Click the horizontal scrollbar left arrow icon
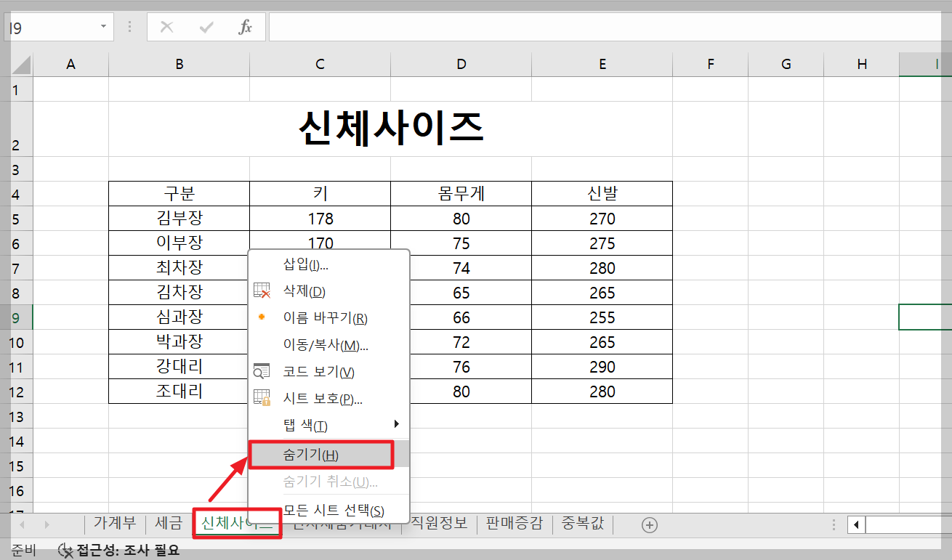 pos(855,524)
